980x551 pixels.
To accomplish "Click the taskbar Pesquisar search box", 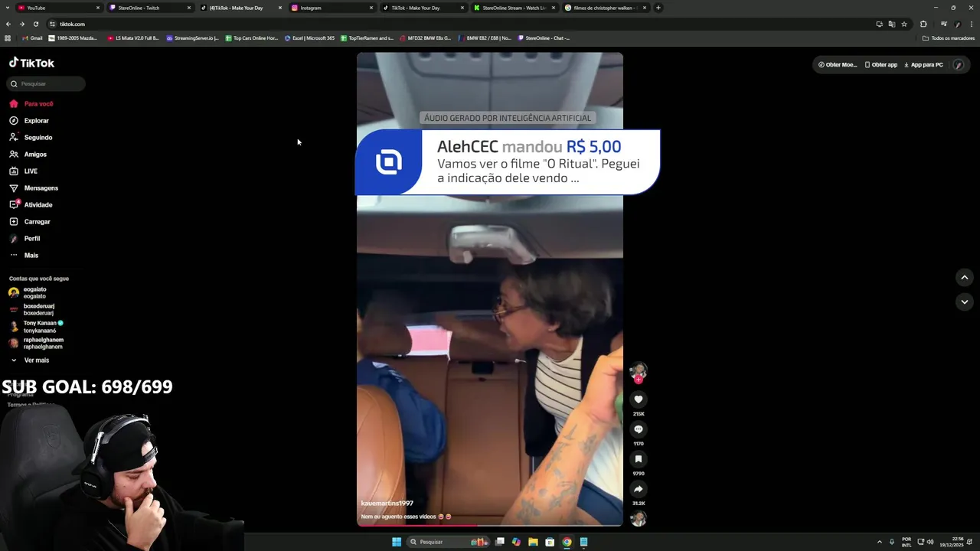I will 448,542.
